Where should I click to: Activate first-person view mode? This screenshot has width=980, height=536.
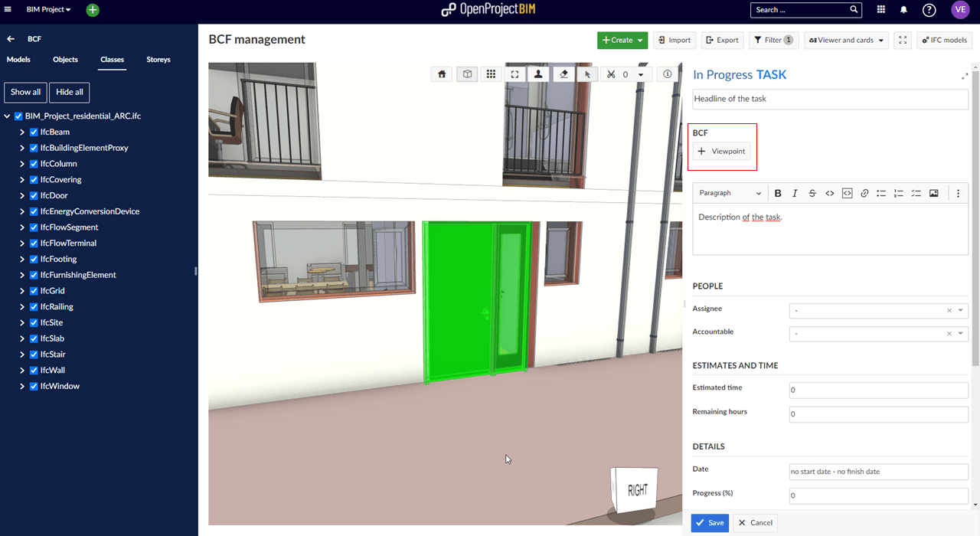539,74
